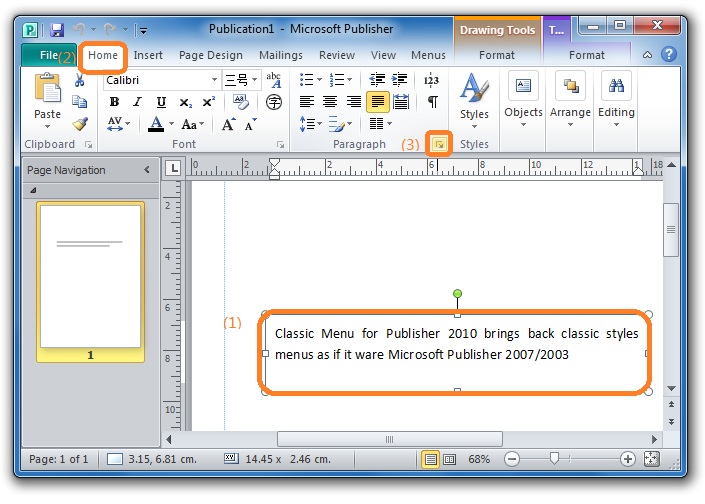Open Drawing Tools Format tab
The height and width of the screenshot is (504, 705).
(x=496, y=55)
